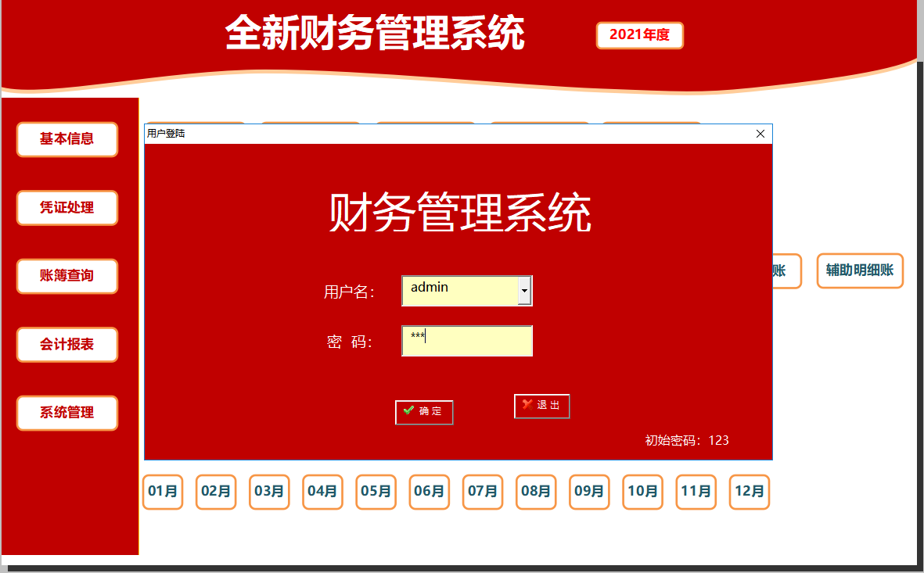
Task: Switch to the 12月 month tab
Action: (x=749, y=492)
